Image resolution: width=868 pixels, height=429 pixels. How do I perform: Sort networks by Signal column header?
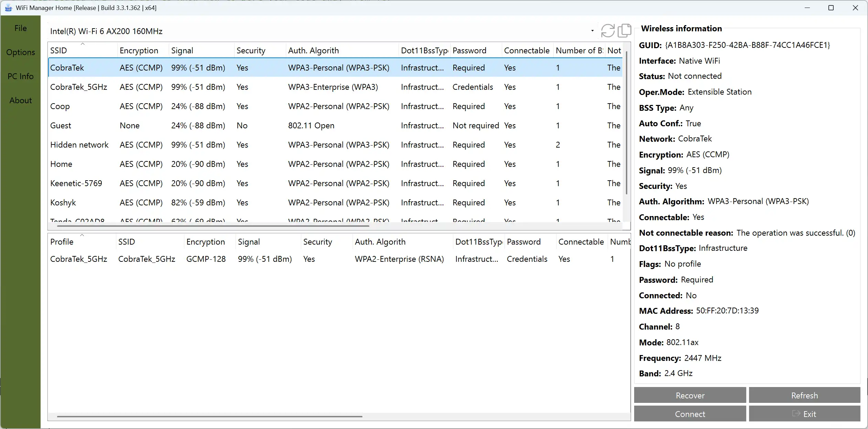coord(182,51)
